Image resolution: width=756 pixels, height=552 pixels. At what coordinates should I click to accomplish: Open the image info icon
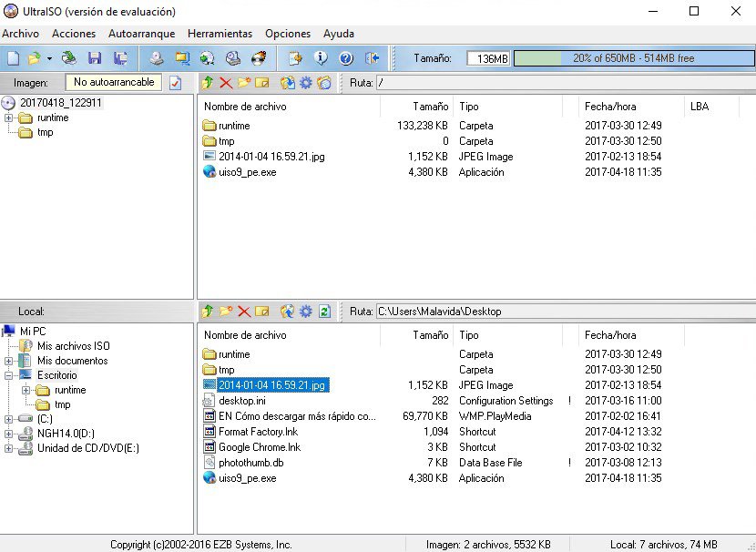click(x=321, y=58)
